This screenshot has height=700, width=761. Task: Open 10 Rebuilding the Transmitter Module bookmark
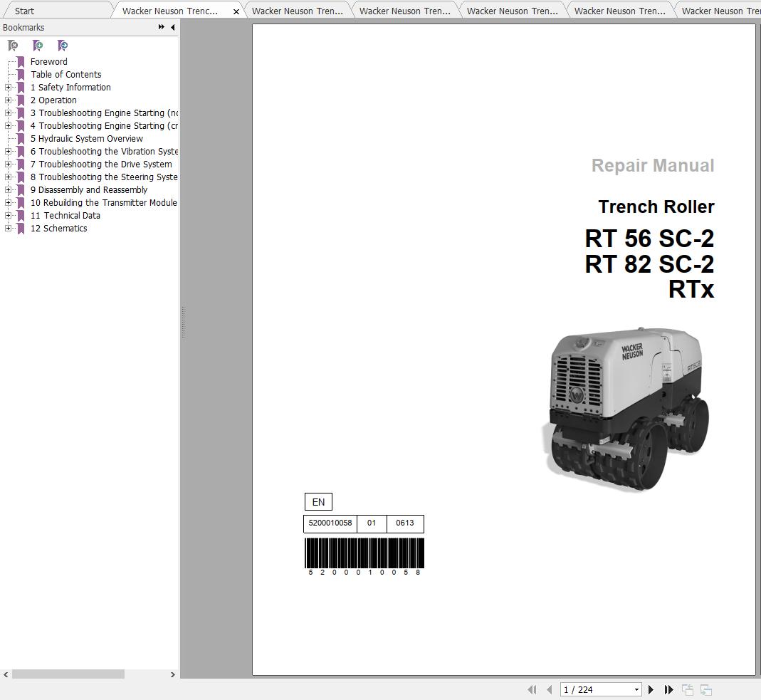[x=103, y=202]
